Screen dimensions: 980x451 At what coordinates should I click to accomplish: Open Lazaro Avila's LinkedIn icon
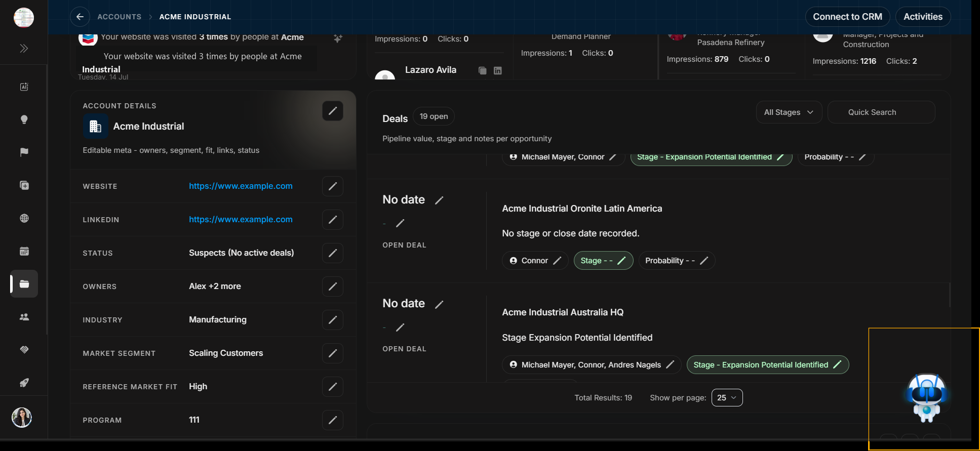click(x=498, y=70)
